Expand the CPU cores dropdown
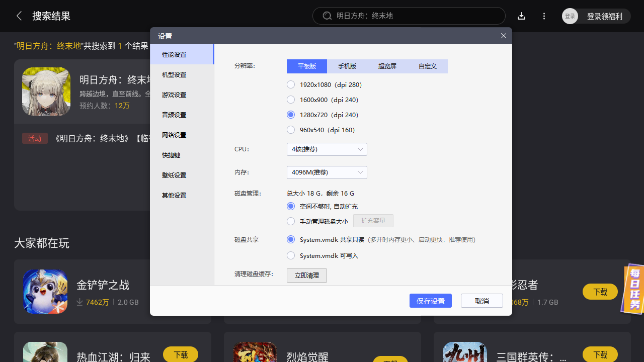Image resolution: width=644 pixels, height=362 pixels. pos(327,149)
